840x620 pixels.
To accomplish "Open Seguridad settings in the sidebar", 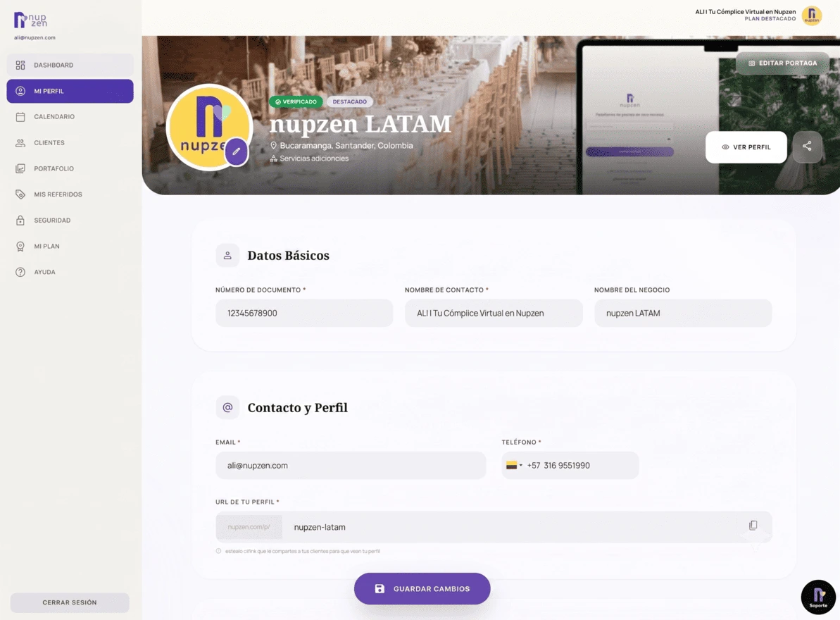I will pyautogui.click(x=70, y=221).
